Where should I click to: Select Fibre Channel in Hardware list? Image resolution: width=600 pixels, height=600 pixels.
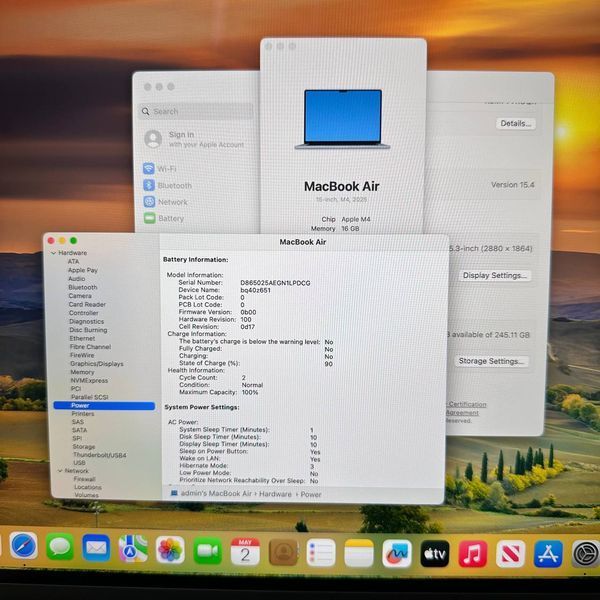click(90, 347)
